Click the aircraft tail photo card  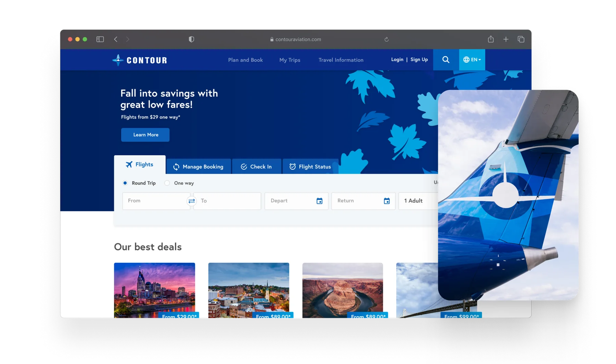tap(508, 195)
